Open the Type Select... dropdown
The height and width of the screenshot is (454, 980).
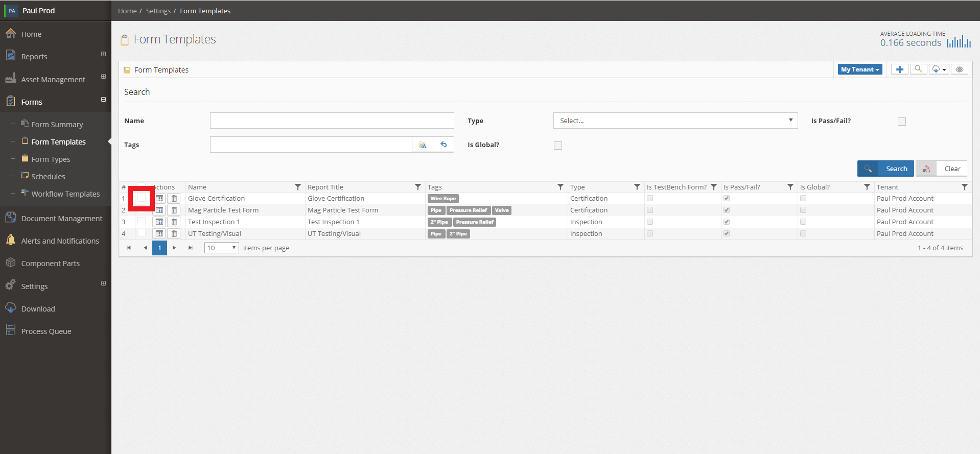click(x=675, y=121)
